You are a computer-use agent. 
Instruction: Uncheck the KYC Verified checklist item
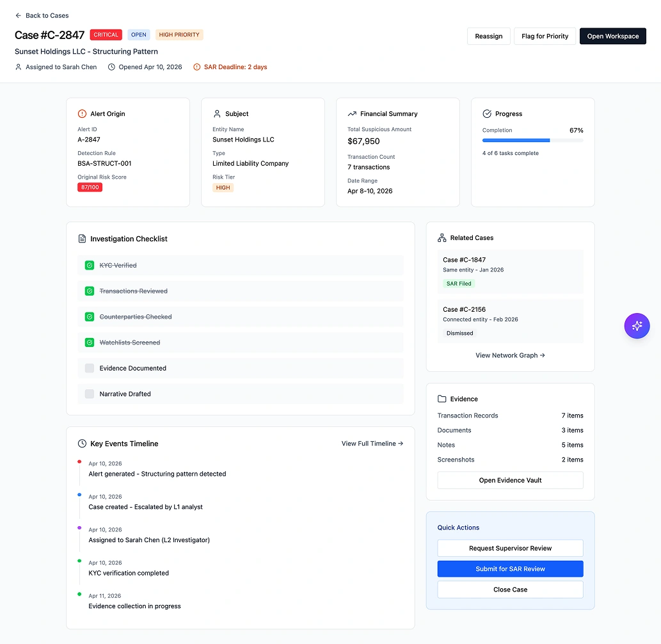tap(89, 265)
